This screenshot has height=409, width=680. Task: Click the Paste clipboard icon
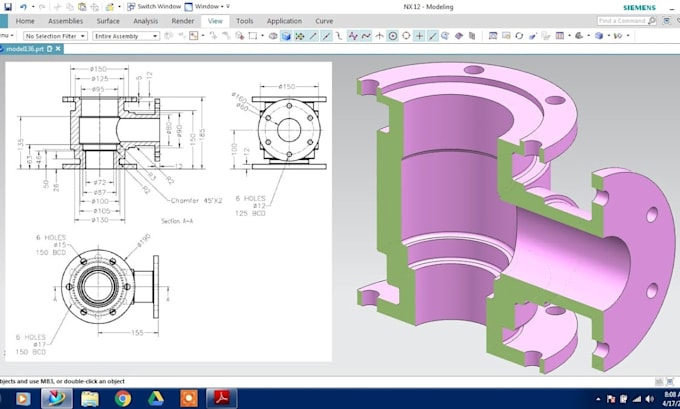click(82, 7)
